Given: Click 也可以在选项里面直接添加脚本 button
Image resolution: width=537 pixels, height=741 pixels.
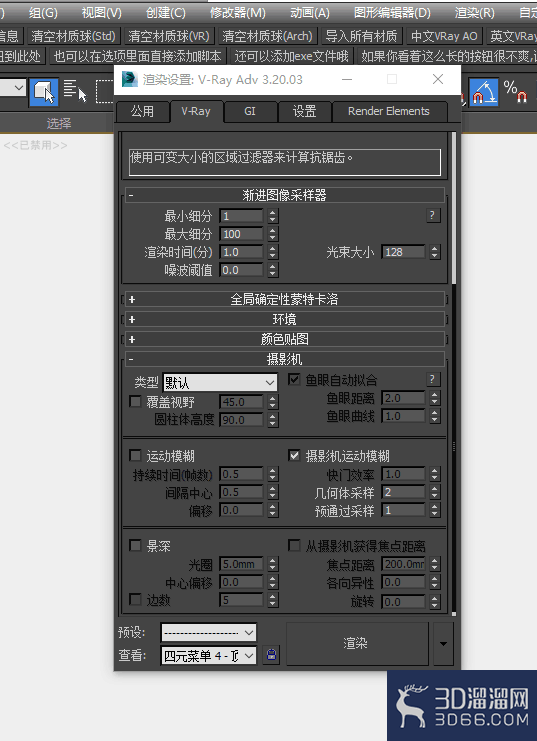Looking at the screenshot, I should (x=138, y=57).
